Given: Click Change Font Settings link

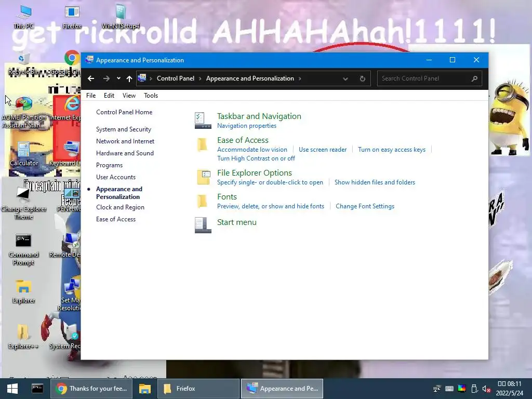Looking at the screenshot, I should point(365,206).
